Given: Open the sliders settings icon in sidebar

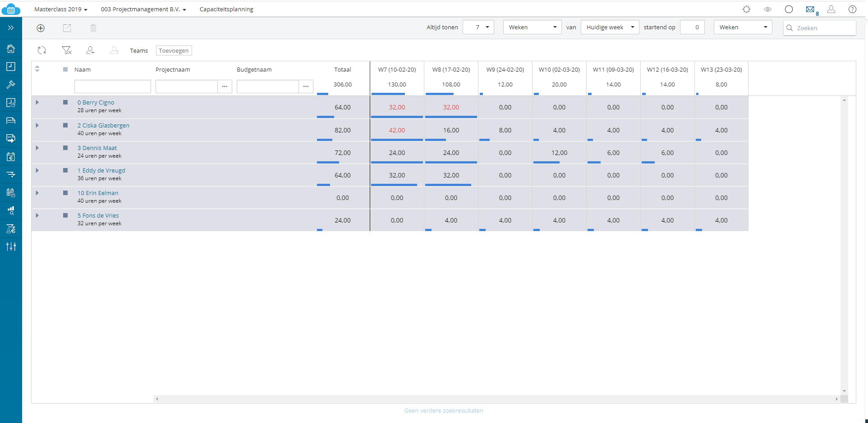Looking at the screenshot, I should [x=11, y=246].
